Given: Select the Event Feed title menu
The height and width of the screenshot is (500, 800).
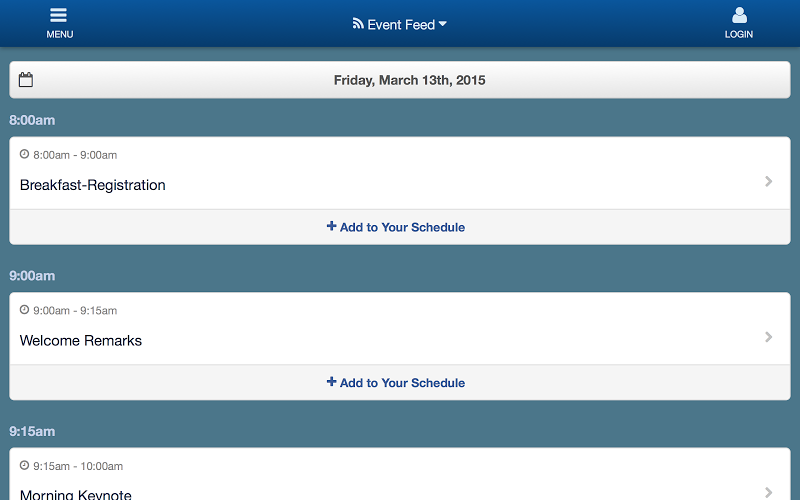Looking at the screenshot, I should [x=399, y=24].
